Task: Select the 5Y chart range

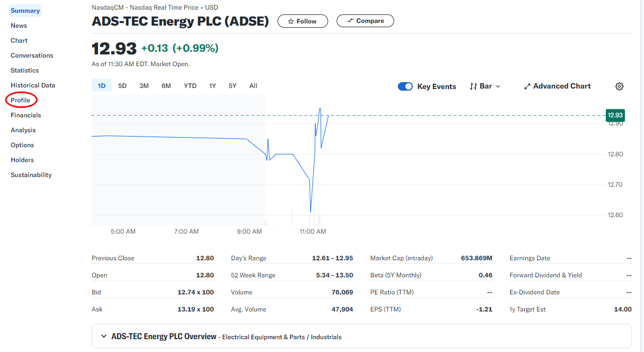Action: (x=233, y=86)
